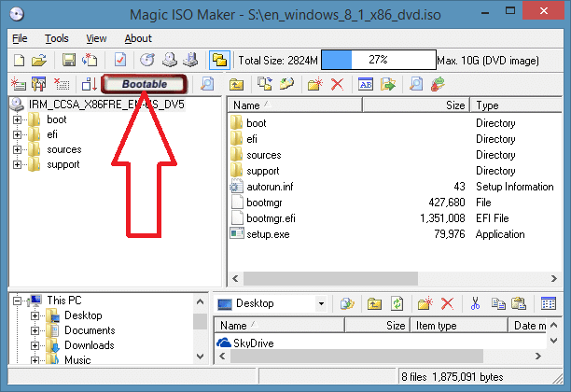
Task: Delete selected item in local browser
Action: click(448, 303)
